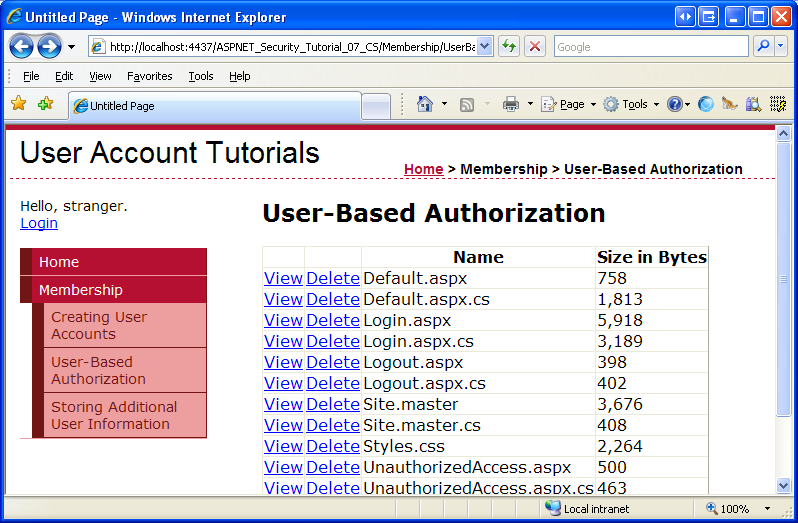This screenshot has height=523, width=798.
Task: Click the double-arrow button in the title bar
Action: [685, 17]
